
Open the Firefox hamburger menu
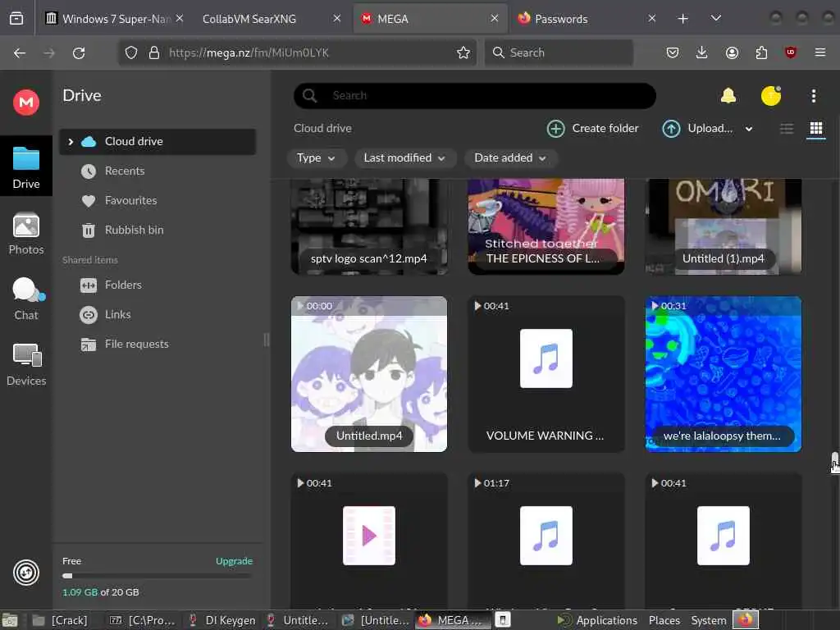coord(820,52)
